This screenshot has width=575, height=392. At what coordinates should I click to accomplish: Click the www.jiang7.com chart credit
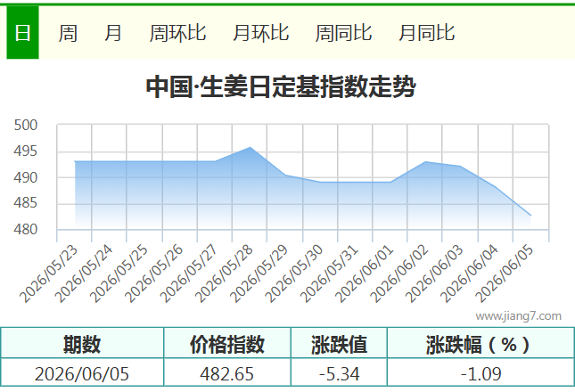point(518,315)
